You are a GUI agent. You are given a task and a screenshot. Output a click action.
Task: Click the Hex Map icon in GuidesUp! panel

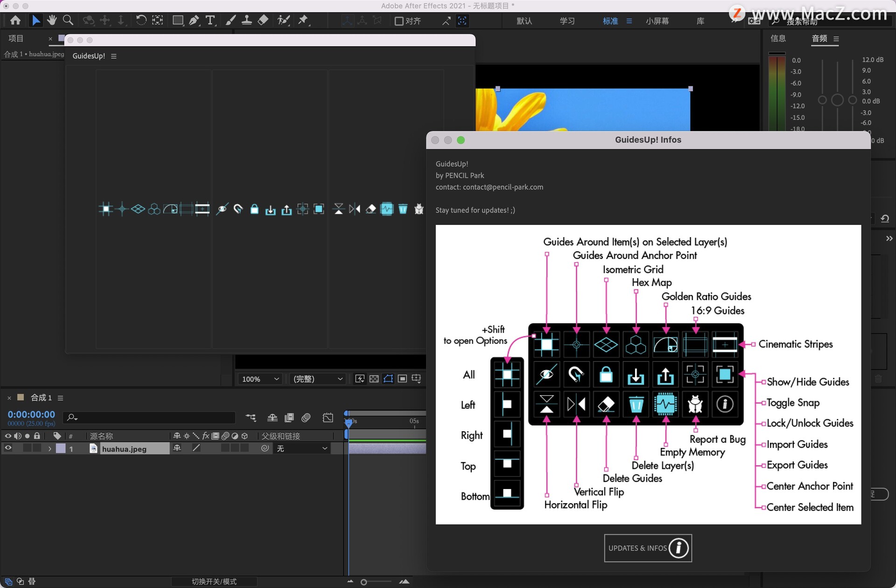coord(154,209)
